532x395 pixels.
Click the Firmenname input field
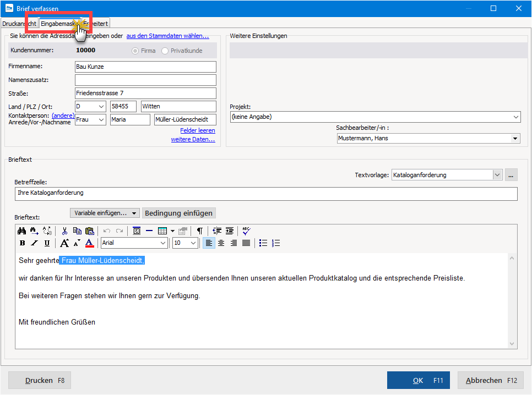click(x=145, y=67)
